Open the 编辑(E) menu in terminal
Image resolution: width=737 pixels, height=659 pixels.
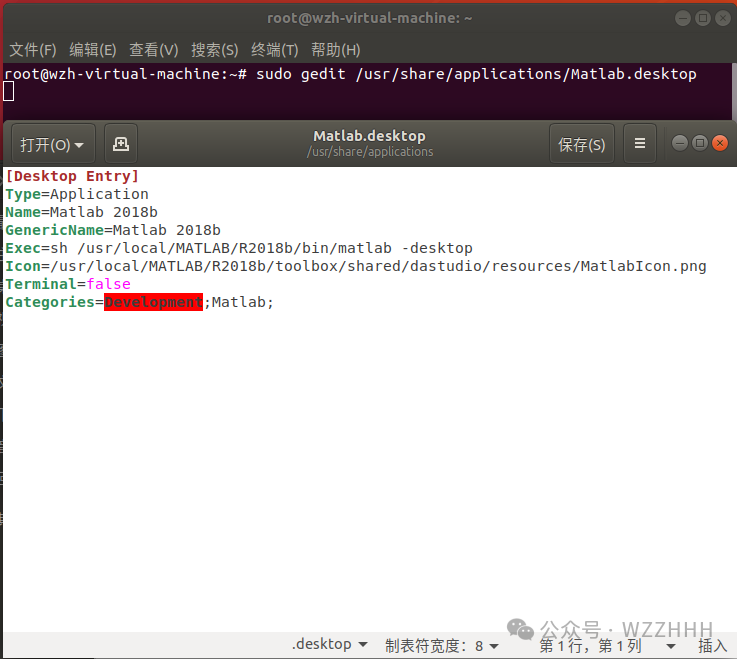click(93, 50)
